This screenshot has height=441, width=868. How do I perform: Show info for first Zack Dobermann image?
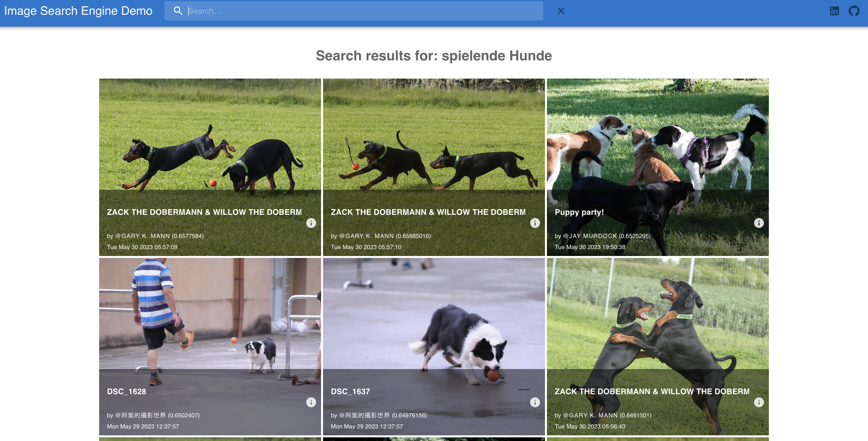(311, 223)
